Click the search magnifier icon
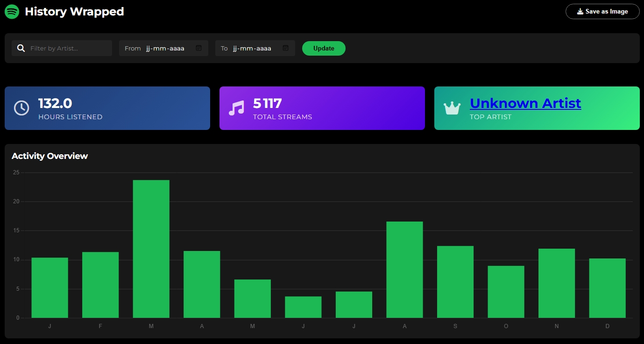The width and height of the screenshot is (644, 344). pos(21,48)
